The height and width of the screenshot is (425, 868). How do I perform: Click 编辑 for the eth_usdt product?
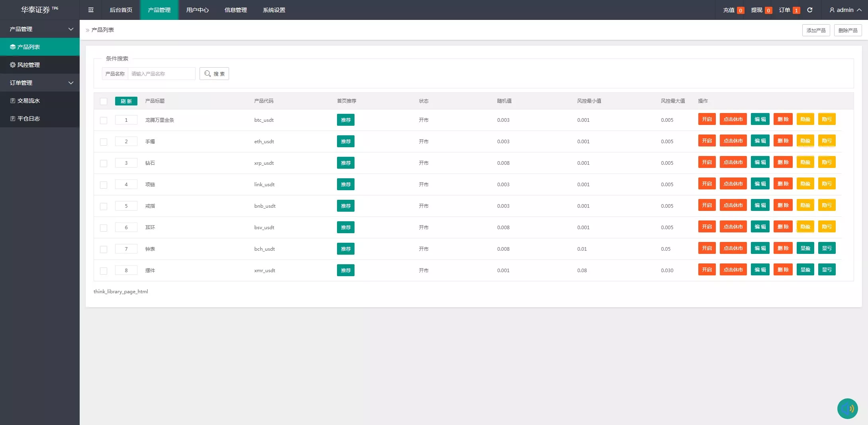pos(760,141)
